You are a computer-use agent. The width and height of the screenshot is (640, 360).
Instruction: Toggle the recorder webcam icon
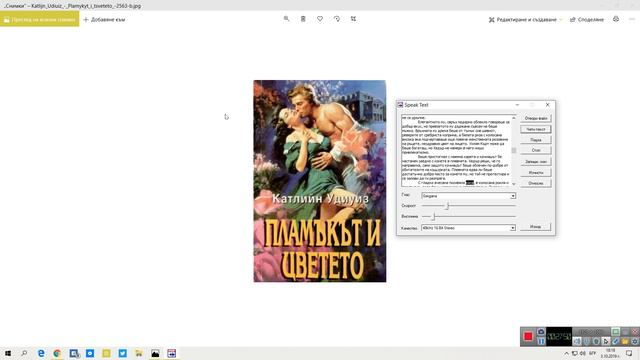(596, 341)
